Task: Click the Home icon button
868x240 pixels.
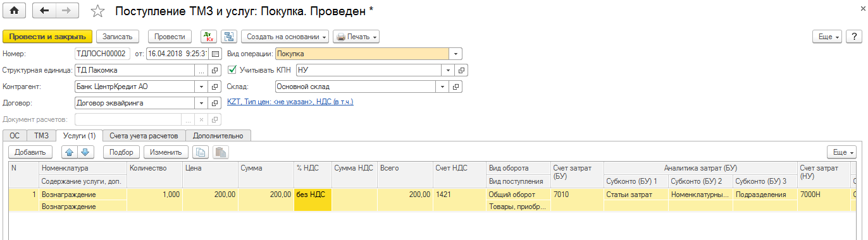Action: click(15, 11)
